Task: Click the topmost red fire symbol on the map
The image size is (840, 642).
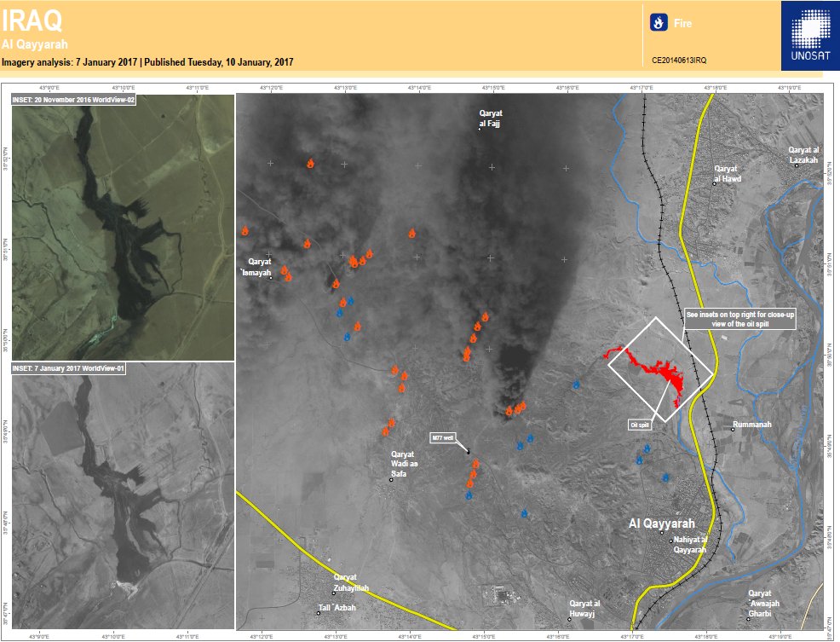Action: pos(310,160)
